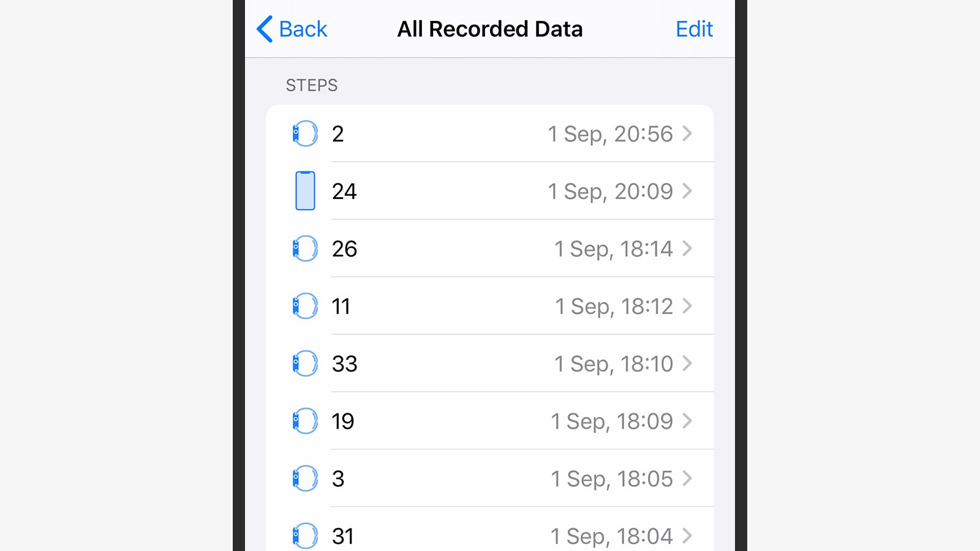The image size is (980, 551).
Task: Tap the 31-step row at 18:04
Action: (x=490, y=535)
